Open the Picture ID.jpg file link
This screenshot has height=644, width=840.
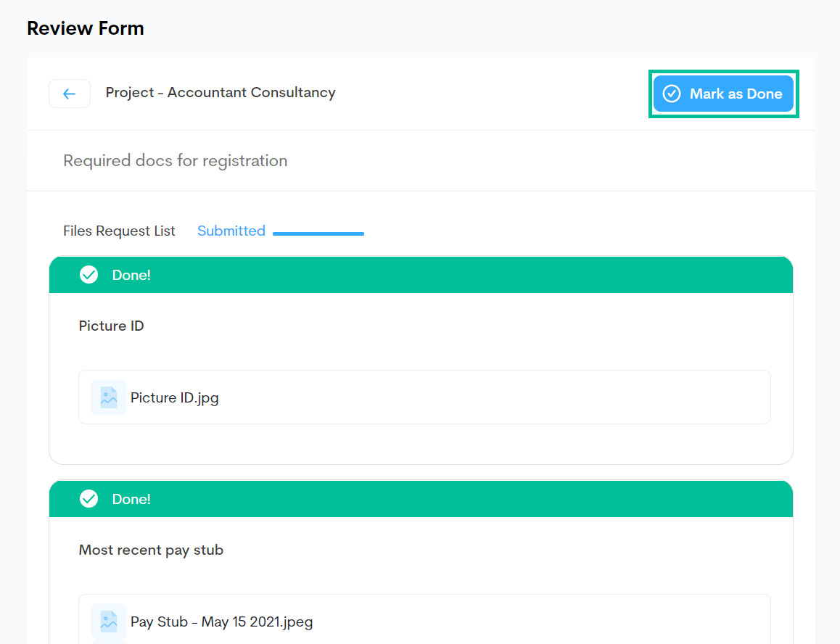pyautogui.click(x=174, y=397)
